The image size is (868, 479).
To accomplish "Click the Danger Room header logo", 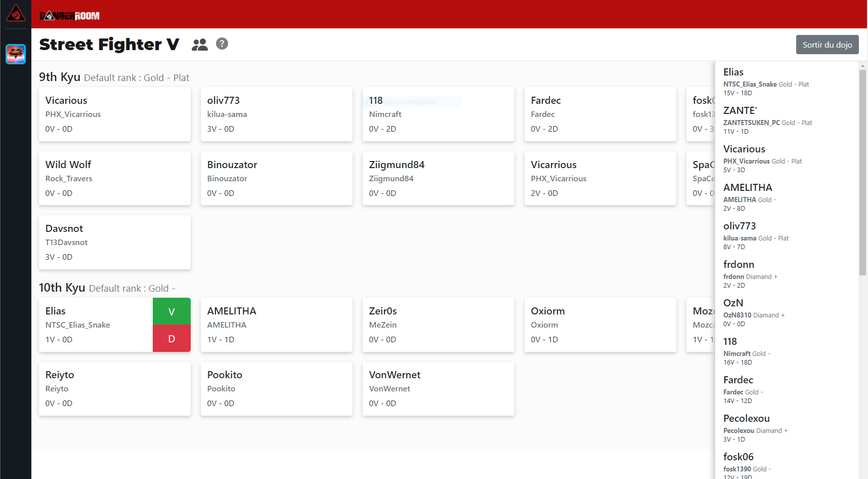I will point(70,16).
